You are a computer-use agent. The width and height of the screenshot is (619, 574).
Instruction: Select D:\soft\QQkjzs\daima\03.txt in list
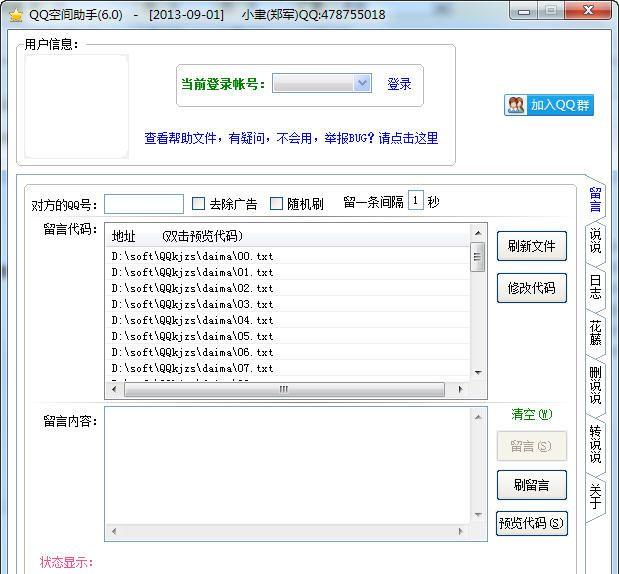[x=192, y=304]
